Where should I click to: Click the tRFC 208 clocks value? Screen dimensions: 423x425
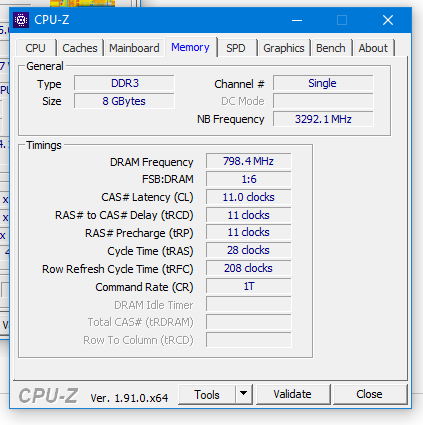[249, 268]
